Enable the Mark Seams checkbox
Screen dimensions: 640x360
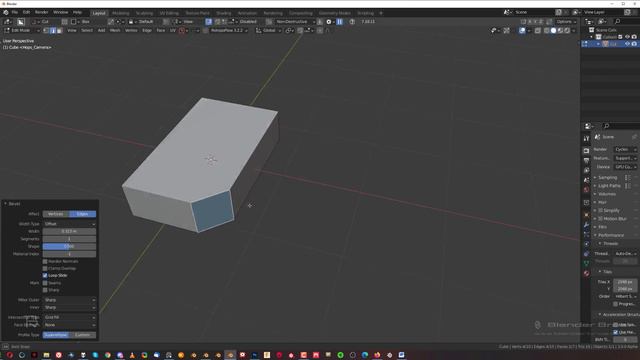click(x=45, y=283)
